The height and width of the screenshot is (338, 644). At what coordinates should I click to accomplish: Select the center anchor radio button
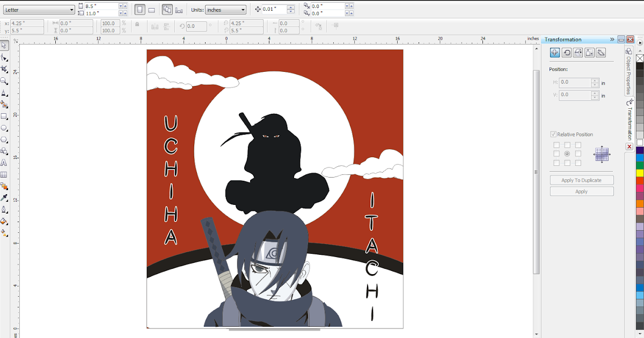pos(567,153)
